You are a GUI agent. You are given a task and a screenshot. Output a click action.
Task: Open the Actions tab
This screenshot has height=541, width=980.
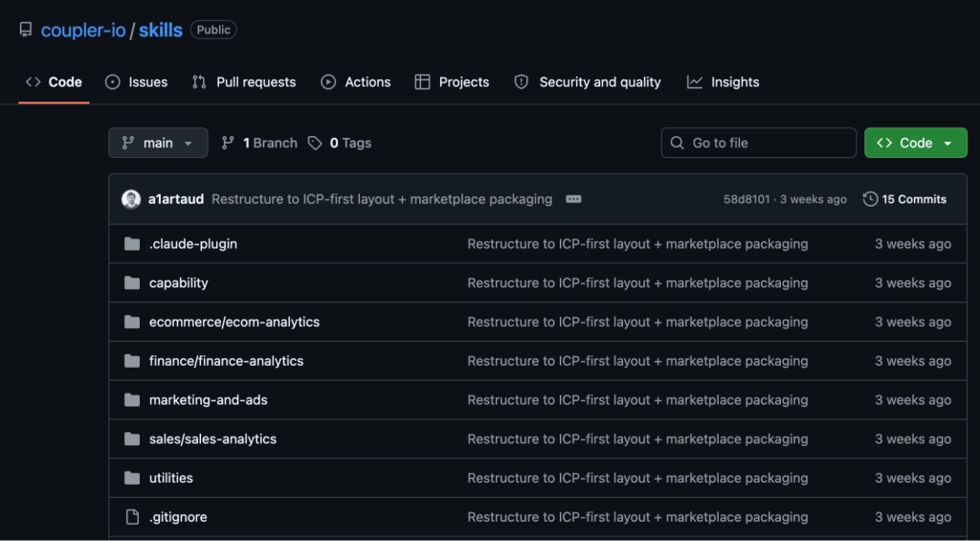356,82
